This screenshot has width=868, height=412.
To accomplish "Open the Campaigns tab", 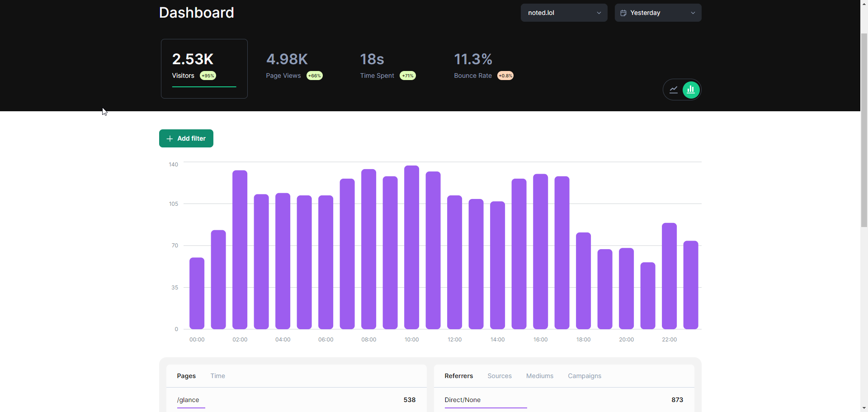I will [585, 376].
